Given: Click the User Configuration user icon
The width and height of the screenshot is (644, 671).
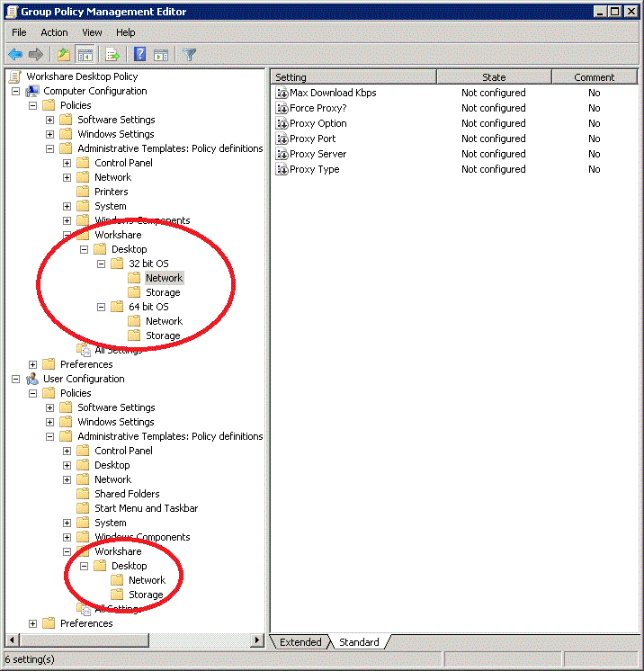Looking at the screenshot, I should click(x=32, y=379).
